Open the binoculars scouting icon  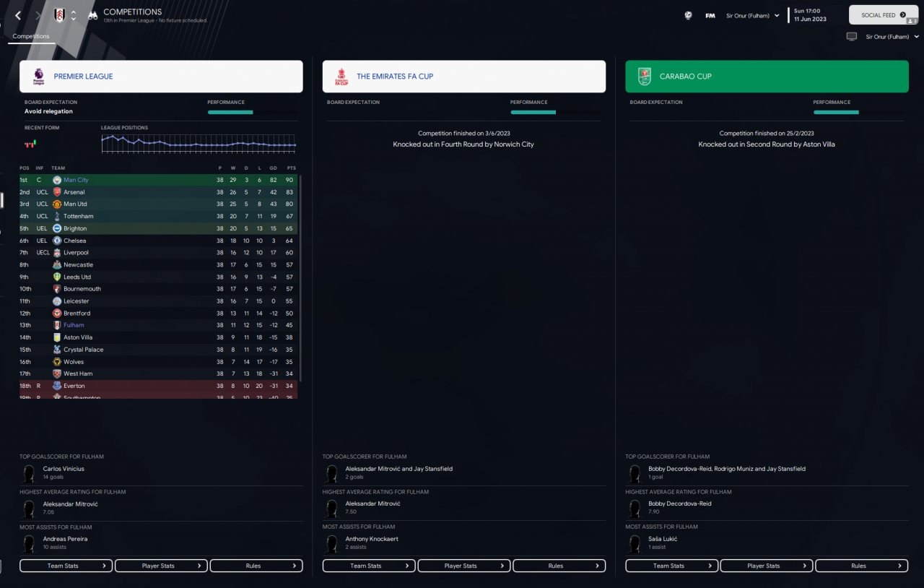pos(92,15)
